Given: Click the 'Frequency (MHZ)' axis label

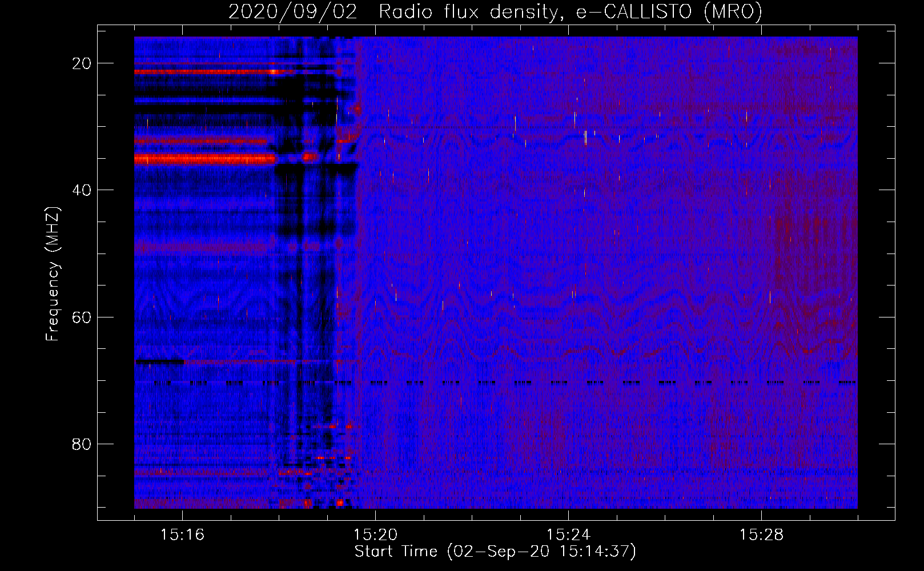Looking at the screenshot, I should (53, 275).
